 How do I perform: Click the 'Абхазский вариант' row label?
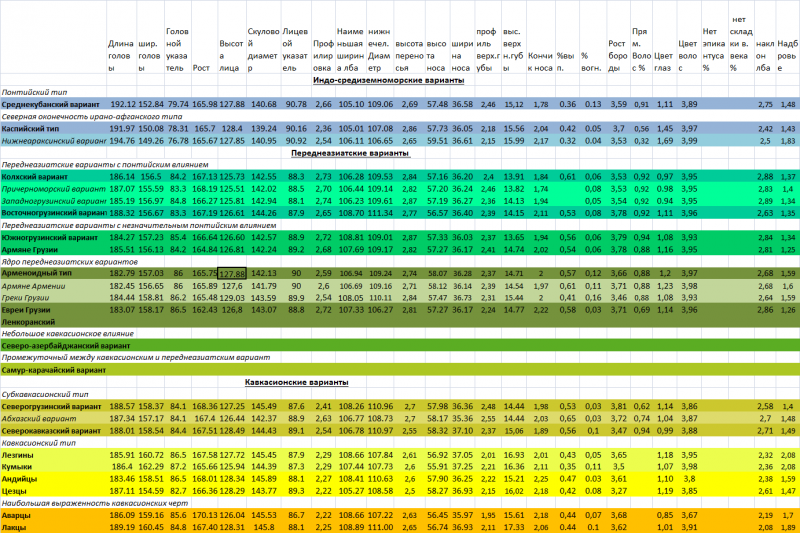(x=39, y=419)
